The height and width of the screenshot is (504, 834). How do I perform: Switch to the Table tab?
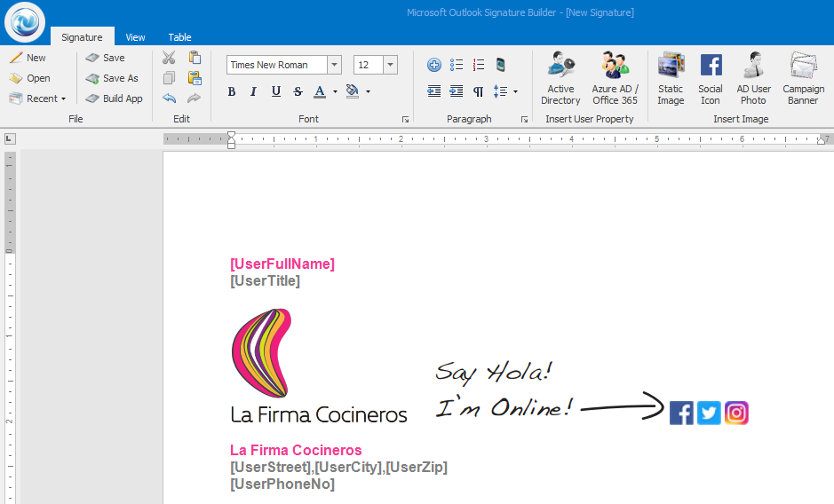tap(179, 37)
